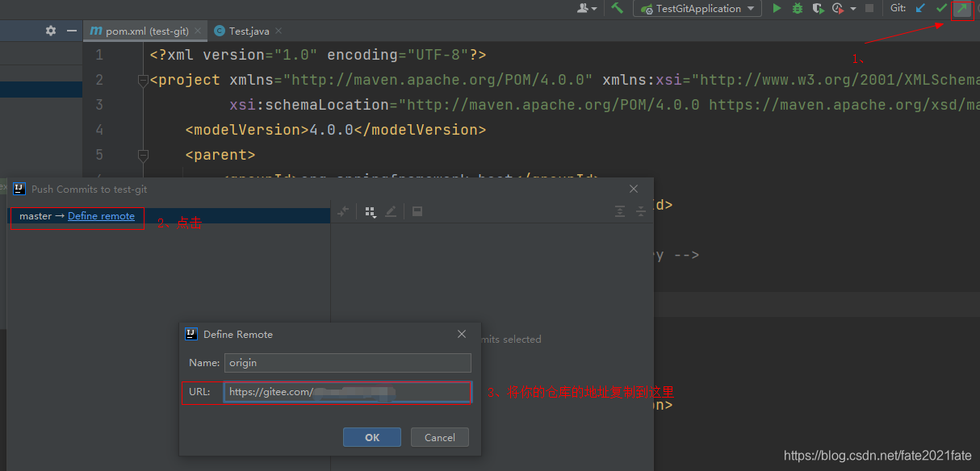Click the Build Project hammer icon
The image size is (980, 471).
618,9
